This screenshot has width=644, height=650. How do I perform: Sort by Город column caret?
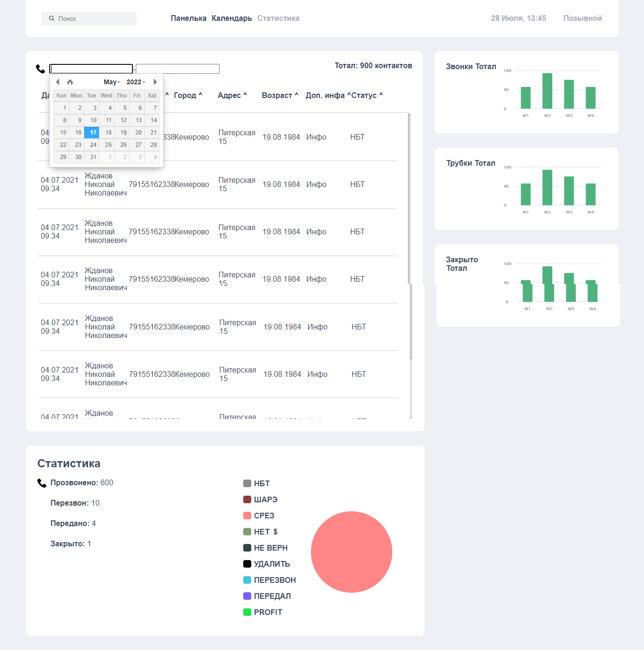200,95
